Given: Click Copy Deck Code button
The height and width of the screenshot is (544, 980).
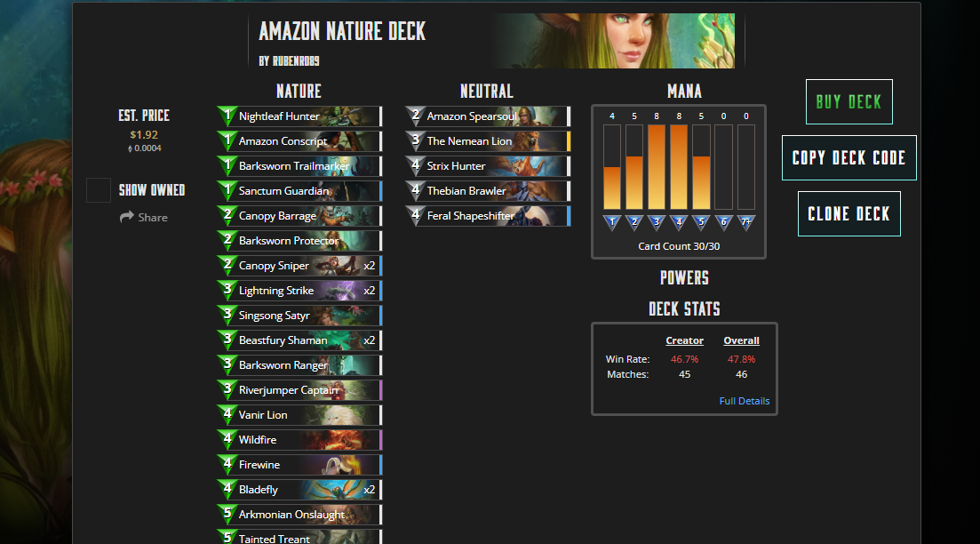Looking at the screenshot, I should (x=849, y=157).
